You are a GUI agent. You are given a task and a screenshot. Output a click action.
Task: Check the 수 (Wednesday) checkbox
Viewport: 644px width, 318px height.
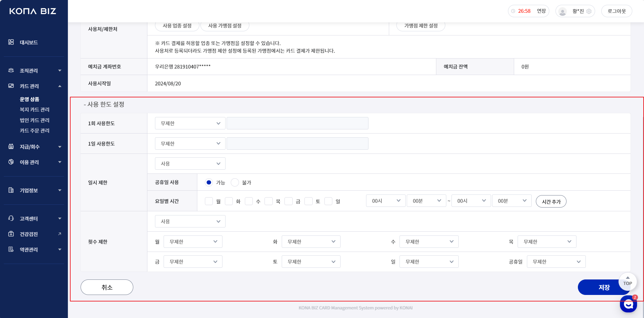(249, 201)
